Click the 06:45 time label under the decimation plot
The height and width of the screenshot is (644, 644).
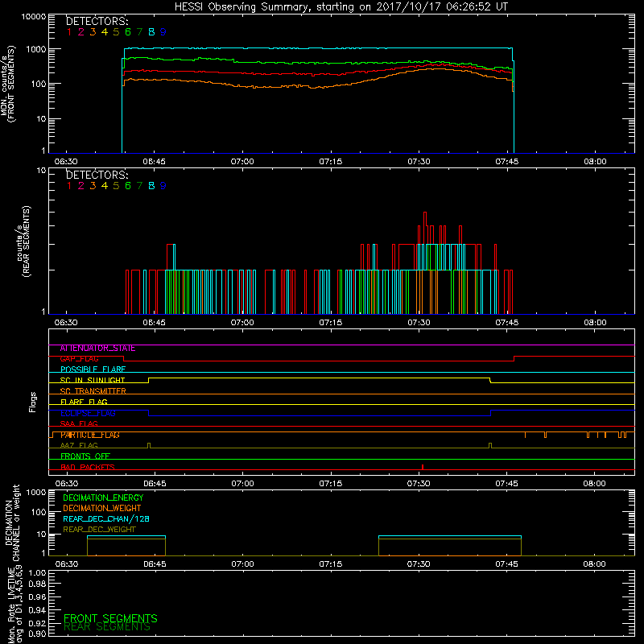155,564
